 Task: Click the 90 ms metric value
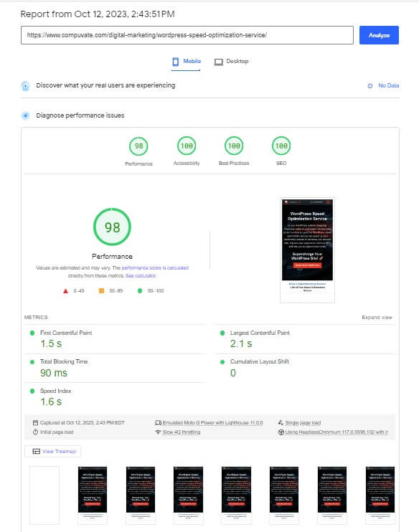[54, 373]
